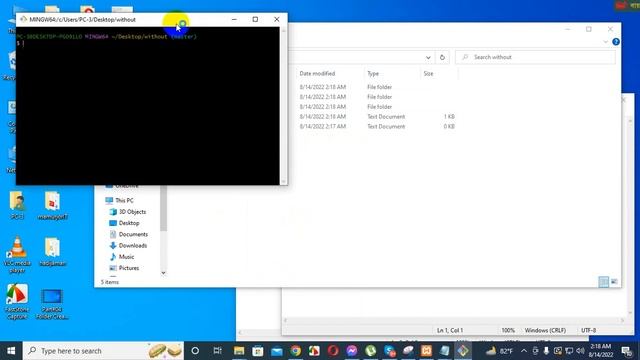Sort files by Date modified column
Screen dimensions: 640x360
[x=317, y=73]
